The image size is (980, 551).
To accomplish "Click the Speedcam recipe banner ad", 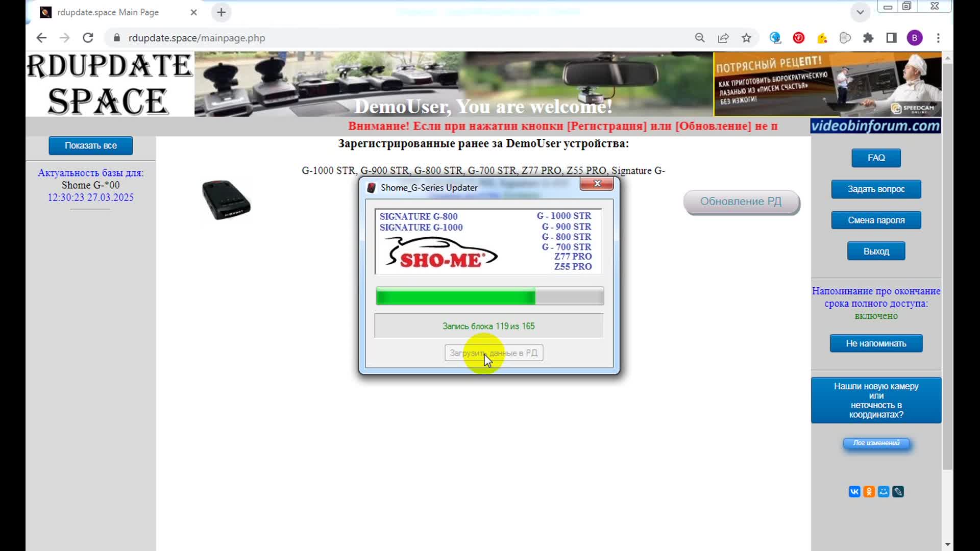I will point(827,84).
